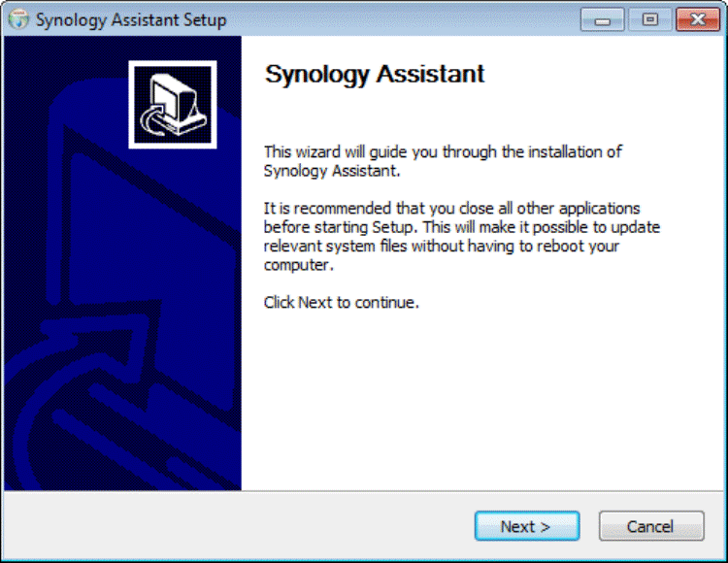Click the "It is recommended" paragraph line
The width and height of the screenshot is (728, 563).
click(451, 209)
